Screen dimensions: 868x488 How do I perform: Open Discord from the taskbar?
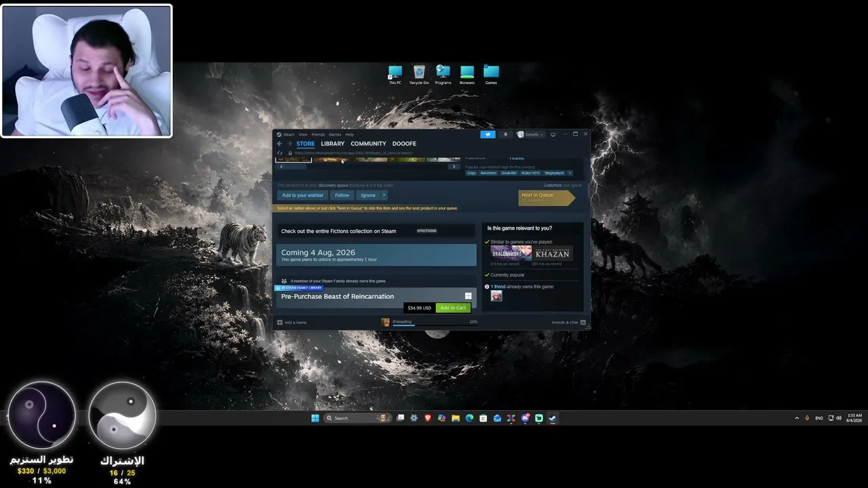(x=525, y=418)
